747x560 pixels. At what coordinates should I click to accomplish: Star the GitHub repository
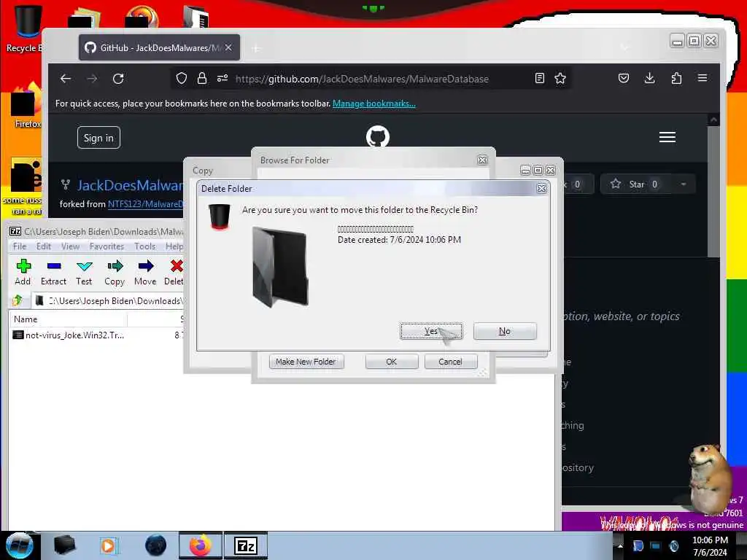pyautogui.click(x=635, y=184)
